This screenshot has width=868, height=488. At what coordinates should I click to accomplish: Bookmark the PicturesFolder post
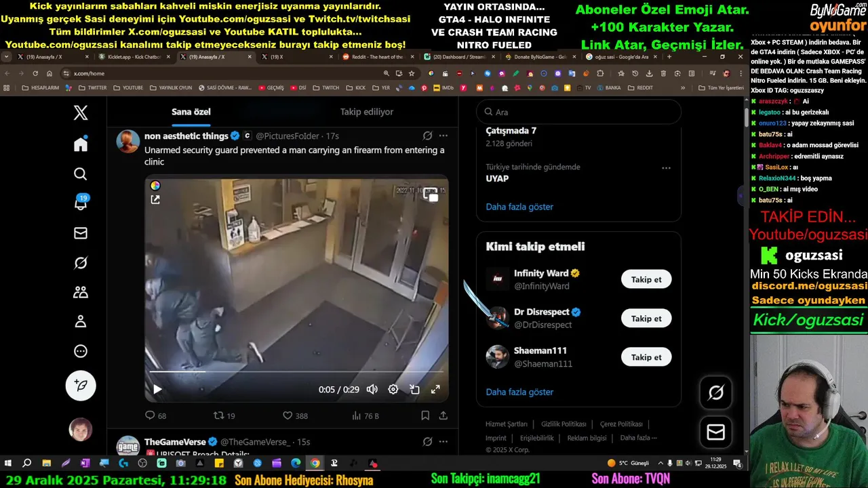click(x=425, y=415)
